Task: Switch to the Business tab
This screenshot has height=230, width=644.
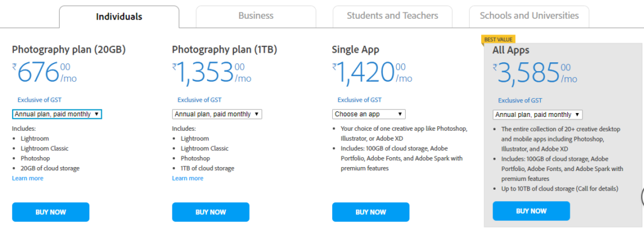Action: [256, 16]
